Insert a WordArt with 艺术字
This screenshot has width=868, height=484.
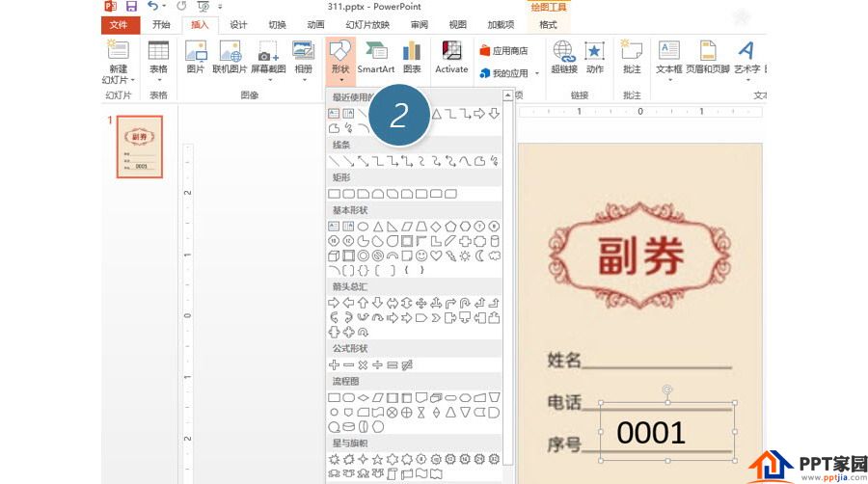coord(746,57)
